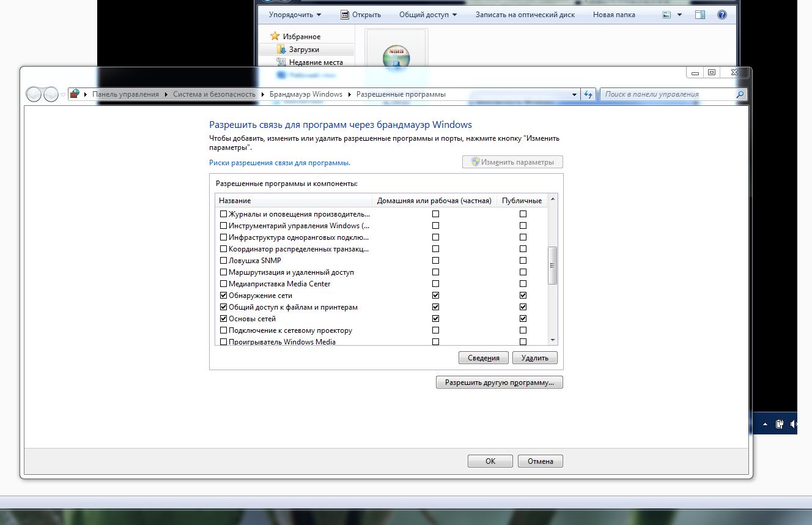Image resolution: width=812 pixels, height=525 pixels.
Task: Click the volume speaker tray icon
Action: tap(794, 423)
